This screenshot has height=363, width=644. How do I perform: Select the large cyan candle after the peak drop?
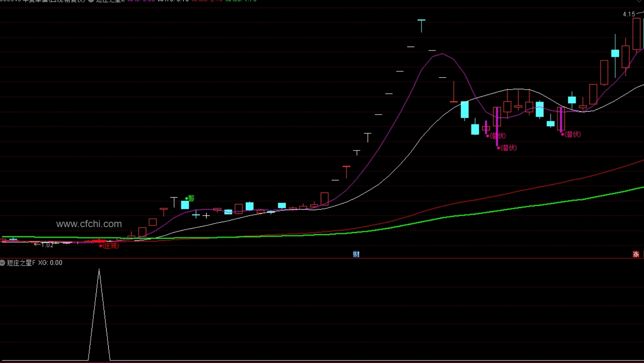[464, 110]
